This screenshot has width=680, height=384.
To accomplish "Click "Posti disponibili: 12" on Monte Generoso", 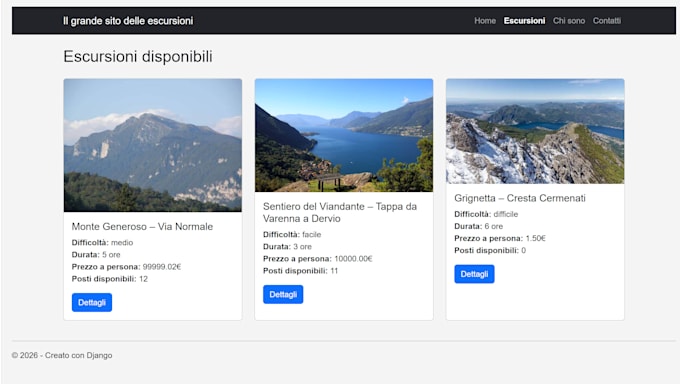I will tap(110, 279).
